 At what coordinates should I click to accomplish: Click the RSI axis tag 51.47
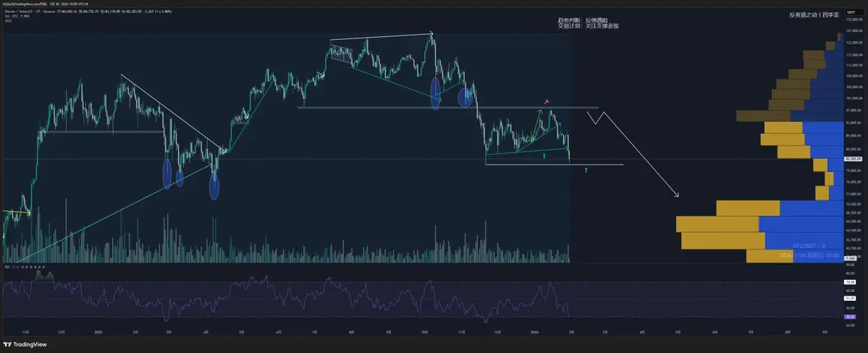tap(849, 298)
